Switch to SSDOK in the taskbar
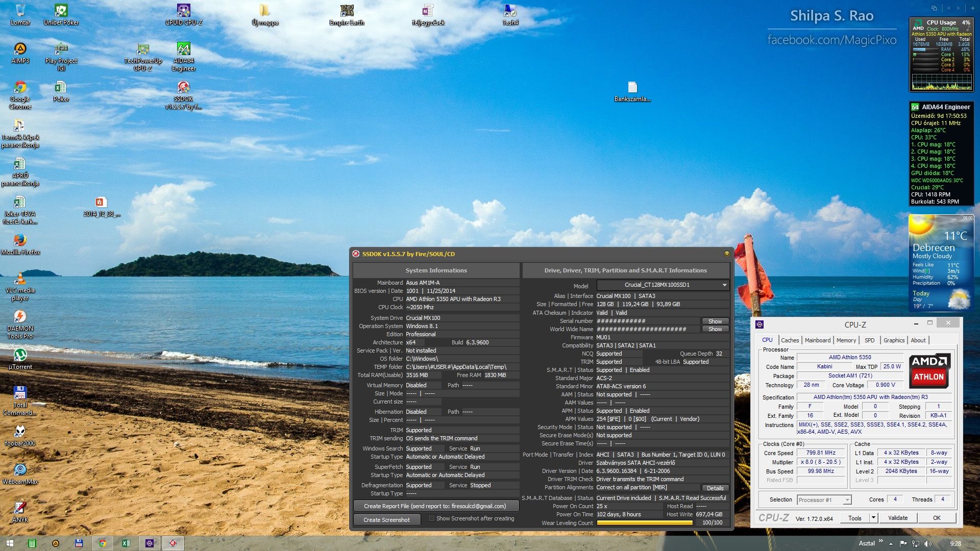Image resolution: width=980 pixels, height=551 pixels. [173, 543]
